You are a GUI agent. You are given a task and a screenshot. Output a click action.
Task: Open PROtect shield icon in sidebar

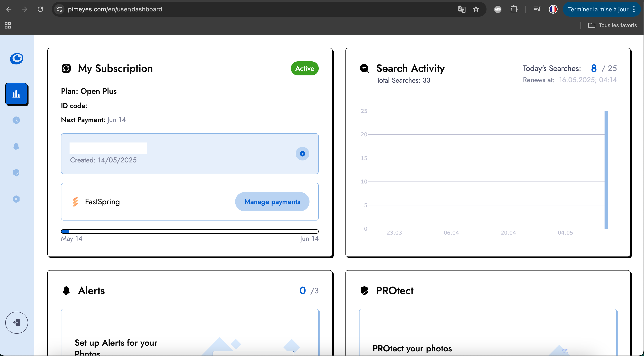tap(16, 173)
